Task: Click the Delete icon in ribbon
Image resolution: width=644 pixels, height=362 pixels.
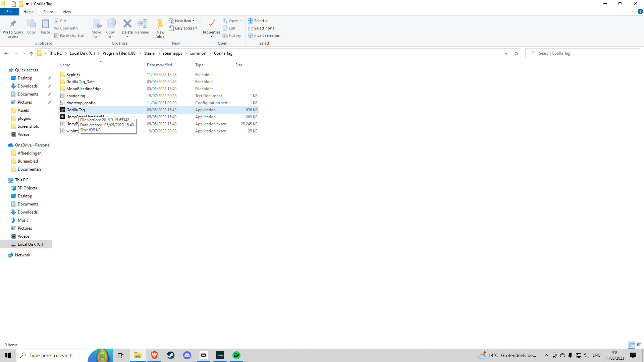Action: coord(127,24)
